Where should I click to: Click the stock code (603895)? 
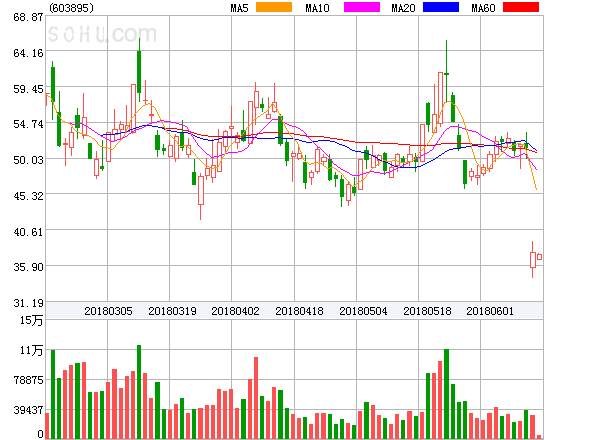tap(71, 8)
